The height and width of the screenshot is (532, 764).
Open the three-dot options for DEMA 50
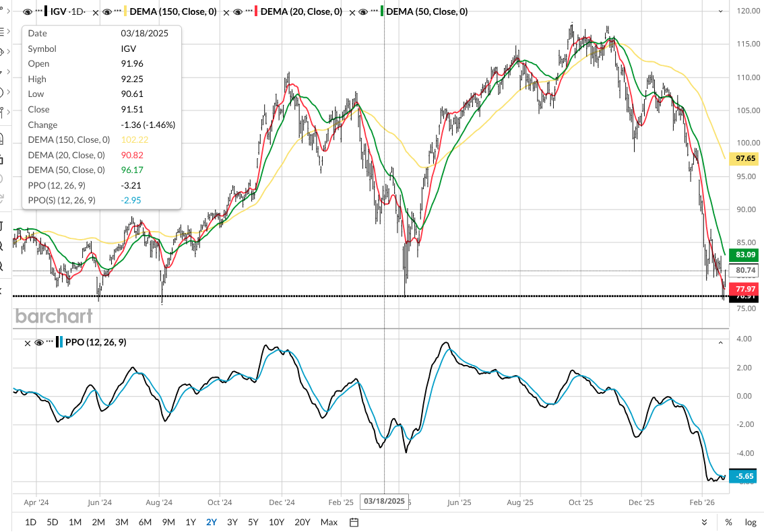coord(374,11)
